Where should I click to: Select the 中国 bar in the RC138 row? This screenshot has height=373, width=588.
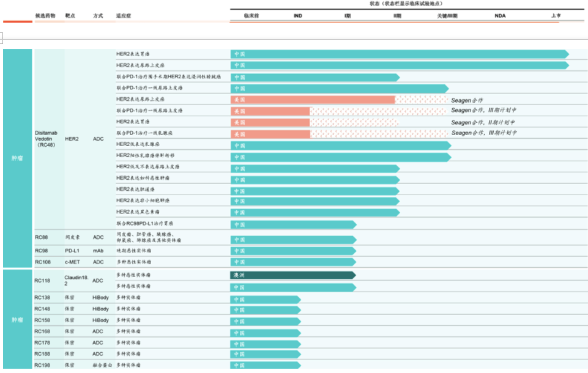point(263,298)
